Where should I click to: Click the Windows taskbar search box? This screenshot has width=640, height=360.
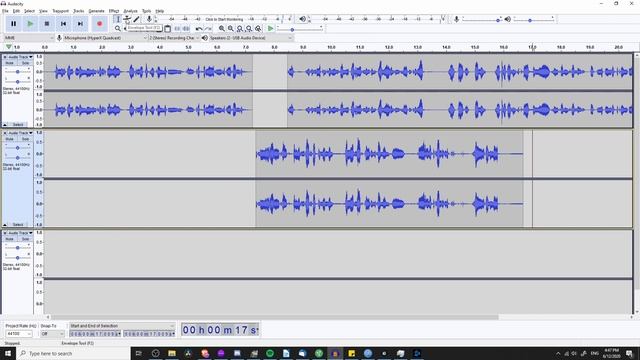coord(73,353)
